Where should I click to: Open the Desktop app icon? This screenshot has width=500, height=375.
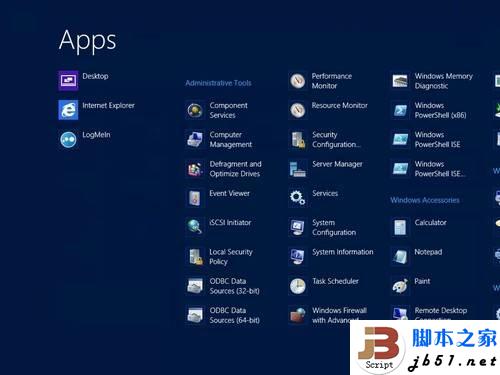68,81
